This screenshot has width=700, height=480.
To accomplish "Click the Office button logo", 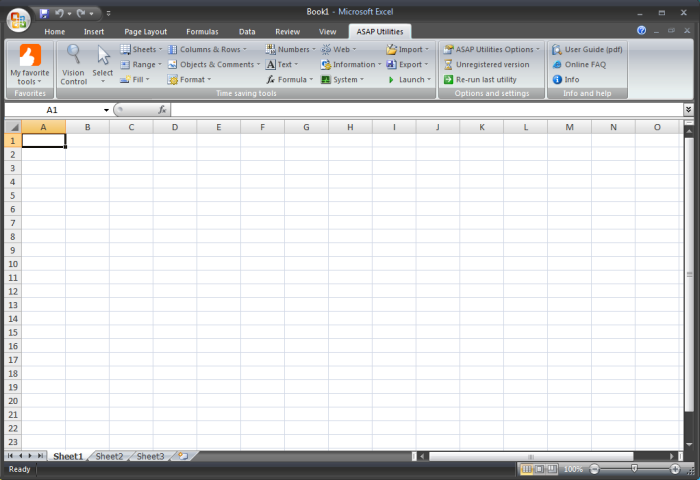I will [x=18, y=18].
